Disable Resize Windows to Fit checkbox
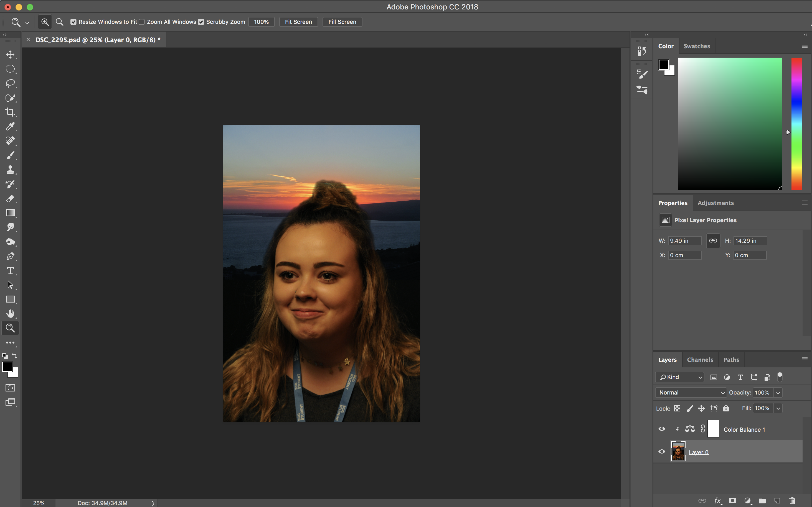Screen dimensions: 812x507 (x=73, y=22)
